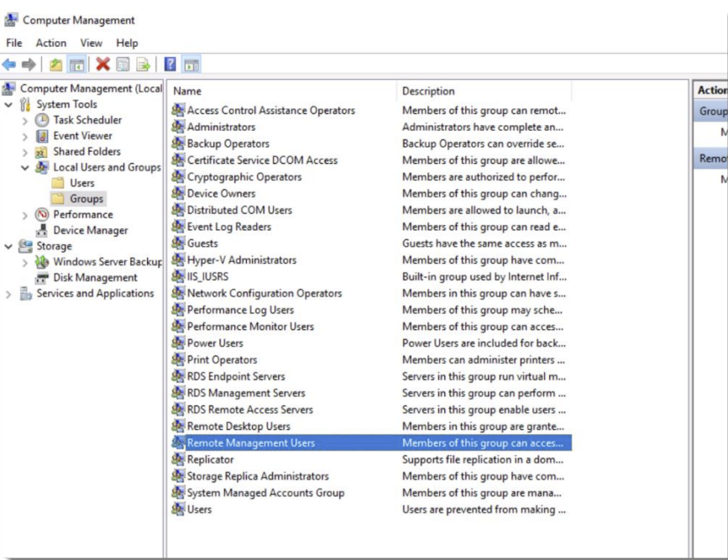Select Network Configuration Operators group
The height and width of the screenshot is (560, 728).
tap(264, 294)
